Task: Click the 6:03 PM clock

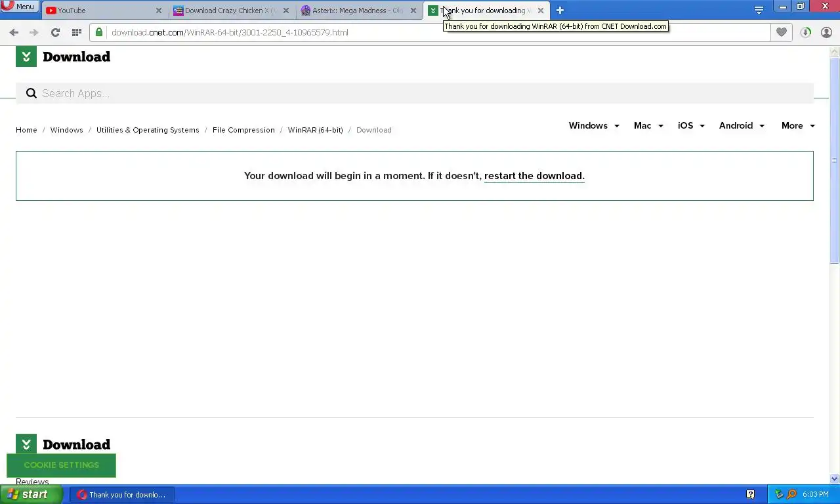Action: [x=816, y=495]
